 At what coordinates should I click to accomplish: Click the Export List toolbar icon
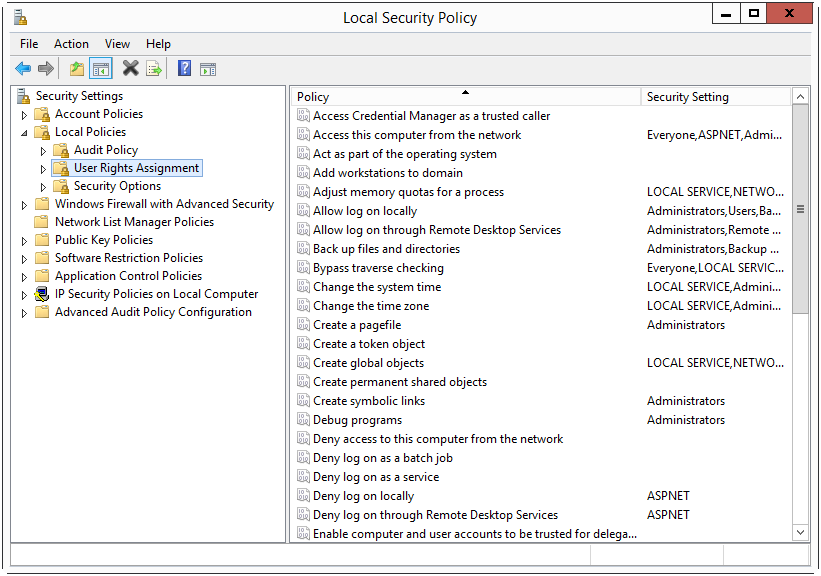[x=154, y=69]
